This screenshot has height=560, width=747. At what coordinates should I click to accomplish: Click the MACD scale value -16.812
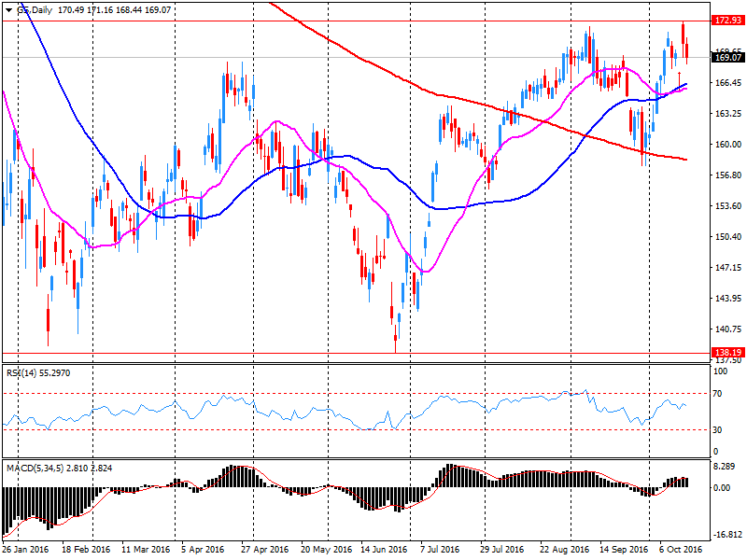pos(727,534)
